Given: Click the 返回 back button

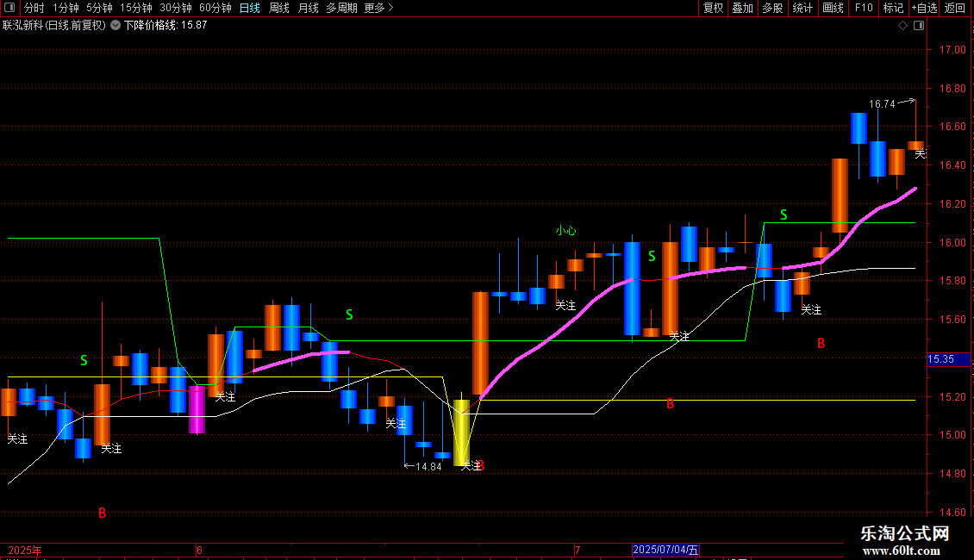Looking at the screenshot, I should click(x=955, y=8).
